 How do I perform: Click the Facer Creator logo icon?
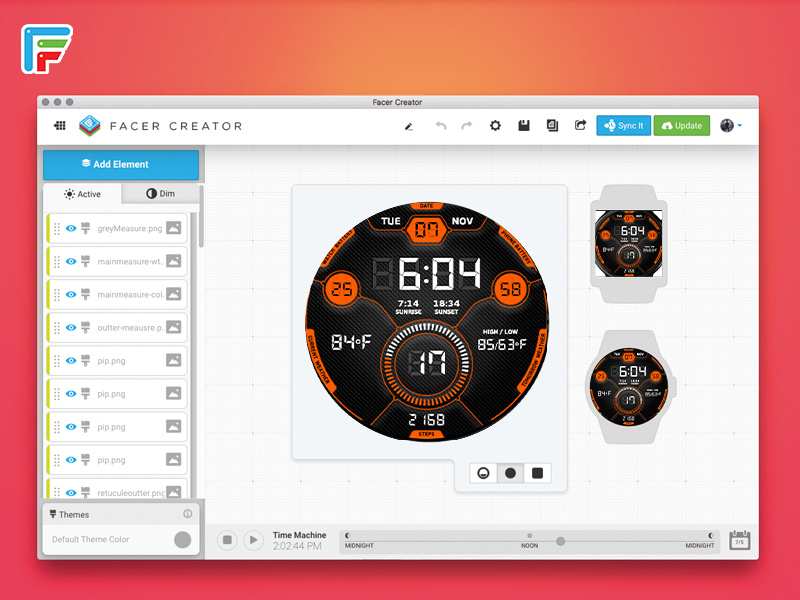[x=90, y=126]
